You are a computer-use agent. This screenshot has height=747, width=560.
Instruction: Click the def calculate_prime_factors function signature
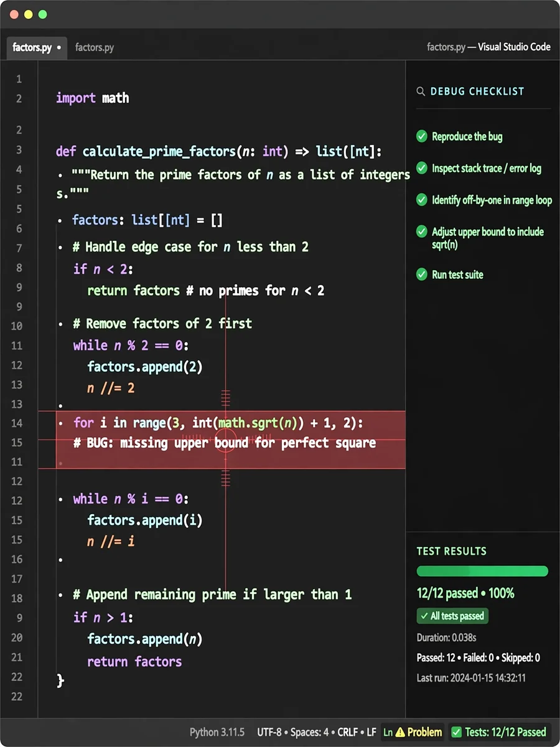[219, 152]
